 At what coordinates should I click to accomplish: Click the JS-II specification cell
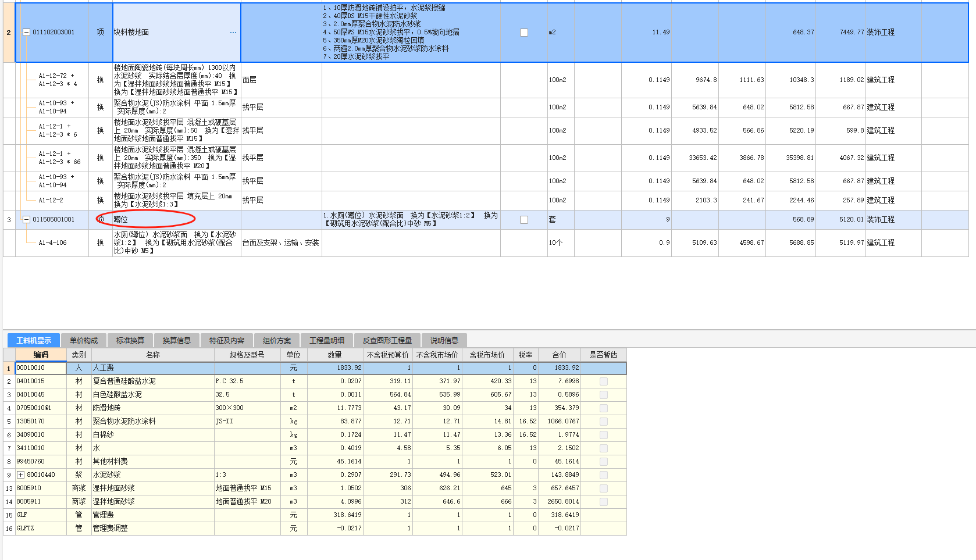click(x=247, y=422)
